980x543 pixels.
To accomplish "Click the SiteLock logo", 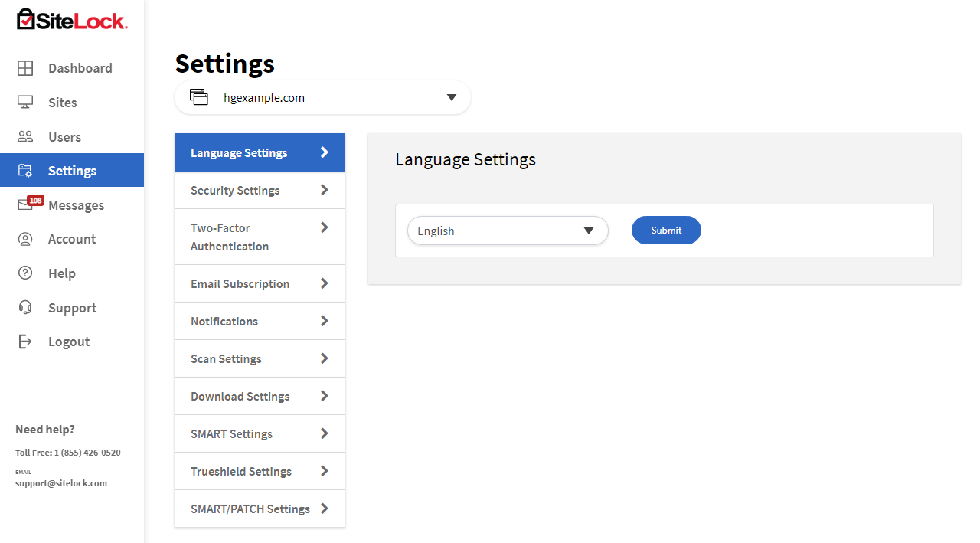I will tap(72, 19).
